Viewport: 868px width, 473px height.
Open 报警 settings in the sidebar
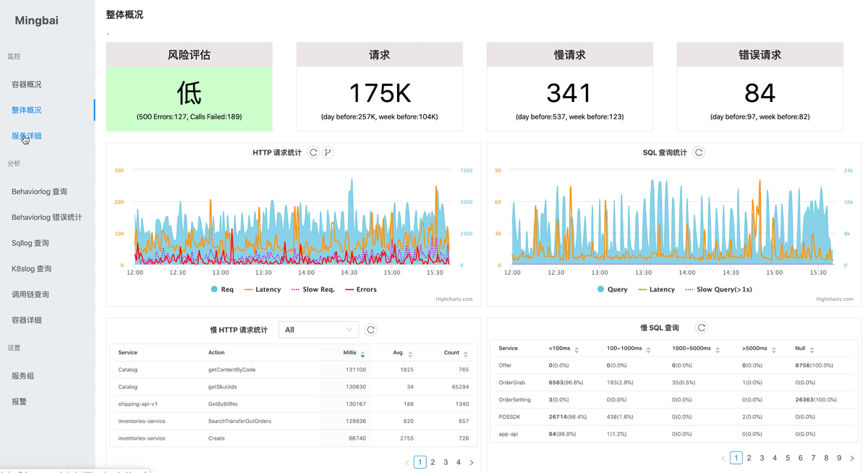coord(20,401)
